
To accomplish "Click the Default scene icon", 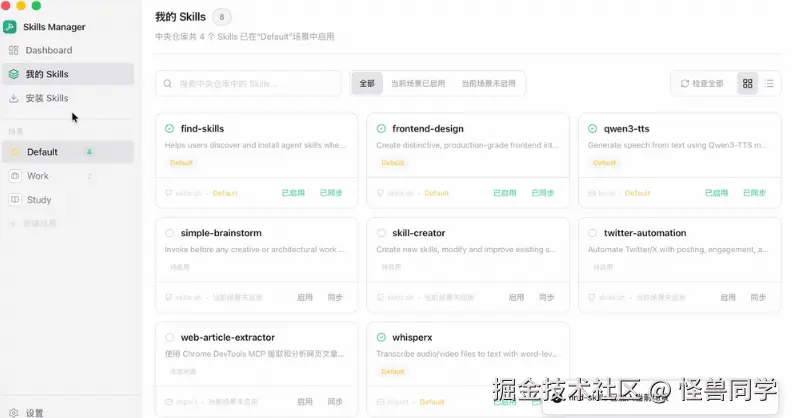I will [15, 152].
